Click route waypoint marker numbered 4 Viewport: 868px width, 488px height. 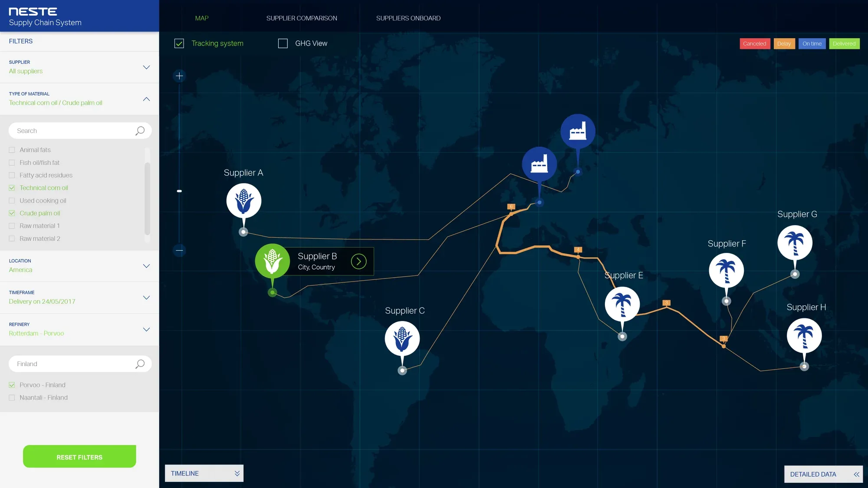[578, 249]
